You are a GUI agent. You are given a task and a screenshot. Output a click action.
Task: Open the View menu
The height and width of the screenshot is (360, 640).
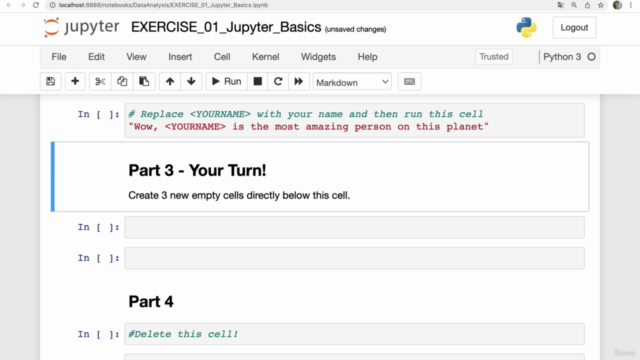coord(136,57)
